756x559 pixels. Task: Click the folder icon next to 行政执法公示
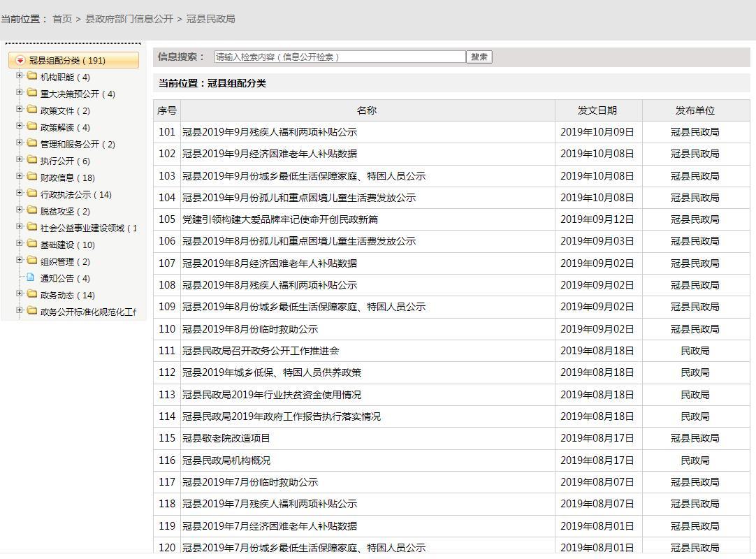pos(32,194)
